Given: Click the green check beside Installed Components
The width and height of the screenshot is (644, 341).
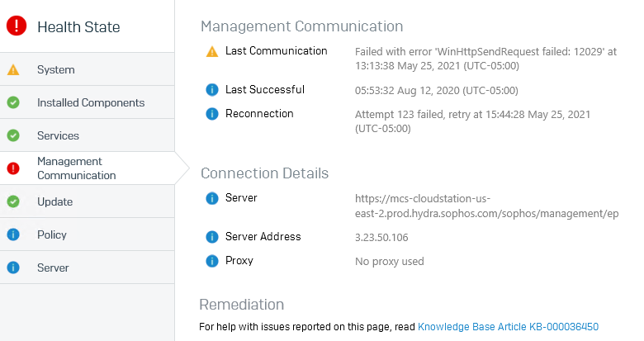Looking at the screenshot, I should pyautogui.click(x=13, y=102).
